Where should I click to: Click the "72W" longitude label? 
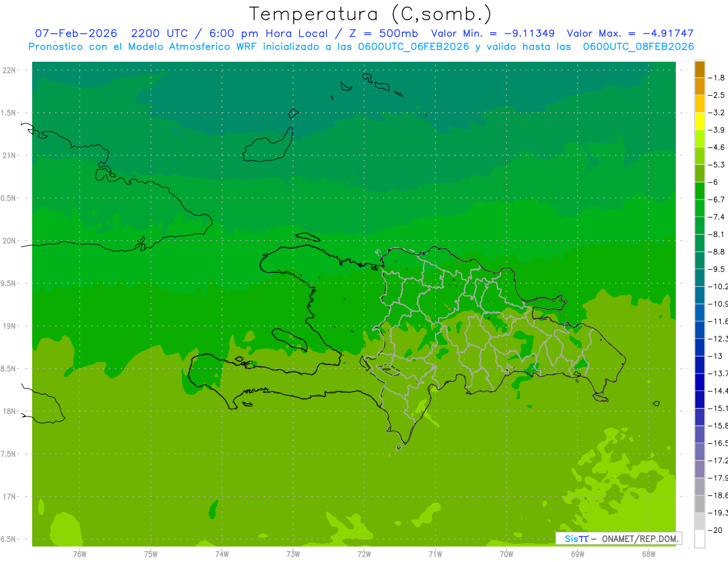pos(364,554)
